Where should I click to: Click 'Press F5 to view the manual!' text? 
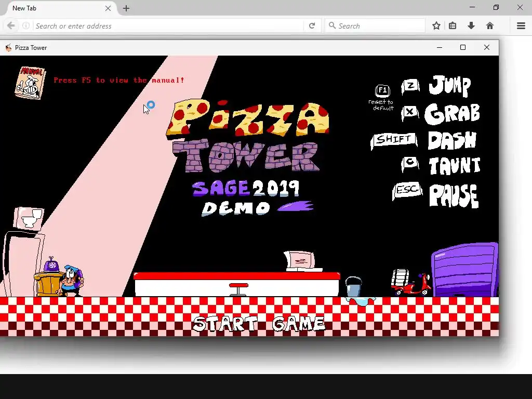(119, 81)
